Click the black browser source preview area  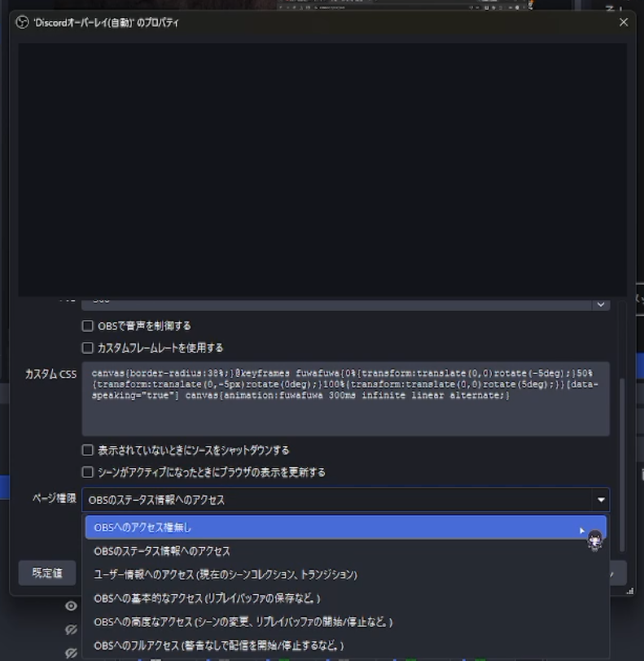322,169
